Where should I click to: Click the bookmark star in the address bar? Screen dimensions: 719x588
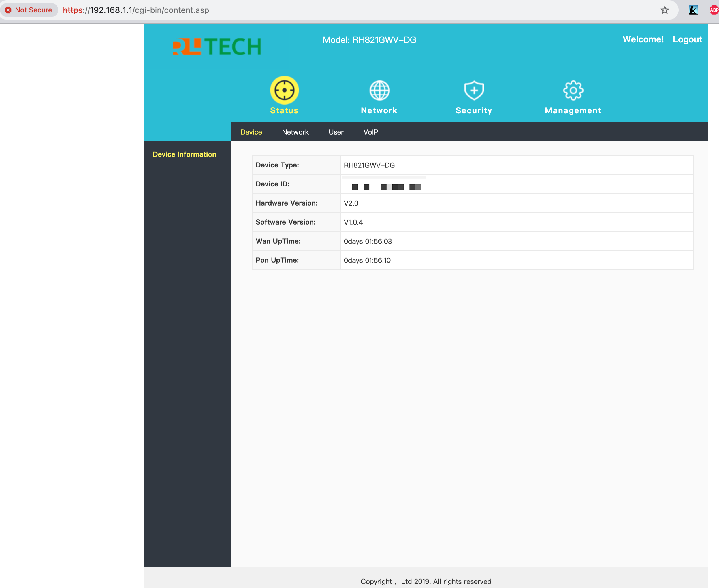pyautogui.click(x=665, y=10)
